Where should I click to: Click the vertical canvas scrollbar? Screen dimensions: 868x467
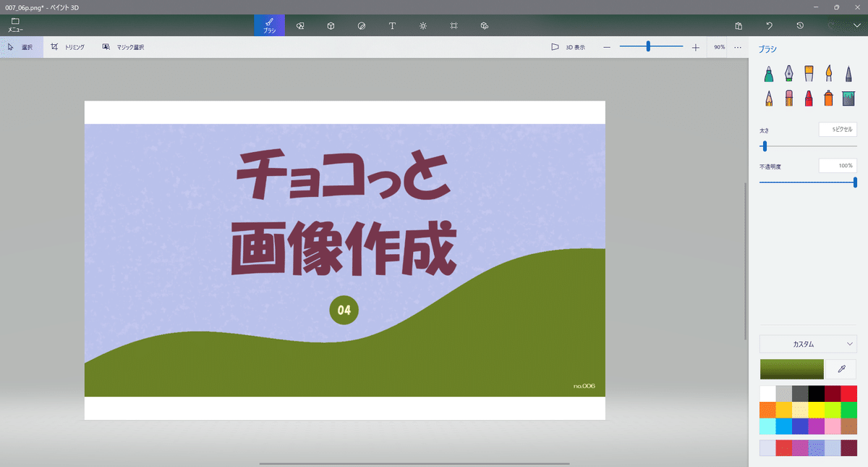coord(746,261)
